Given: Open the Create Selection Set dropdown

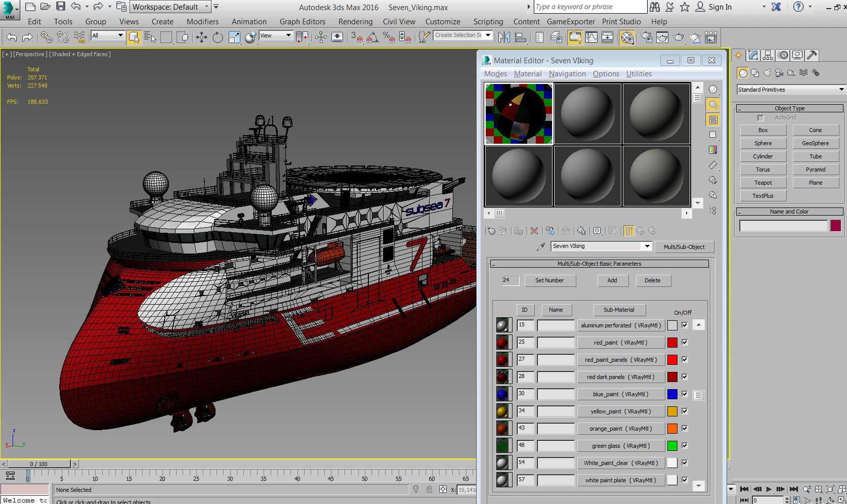Looking at the screenshot, I should [463, 35].
